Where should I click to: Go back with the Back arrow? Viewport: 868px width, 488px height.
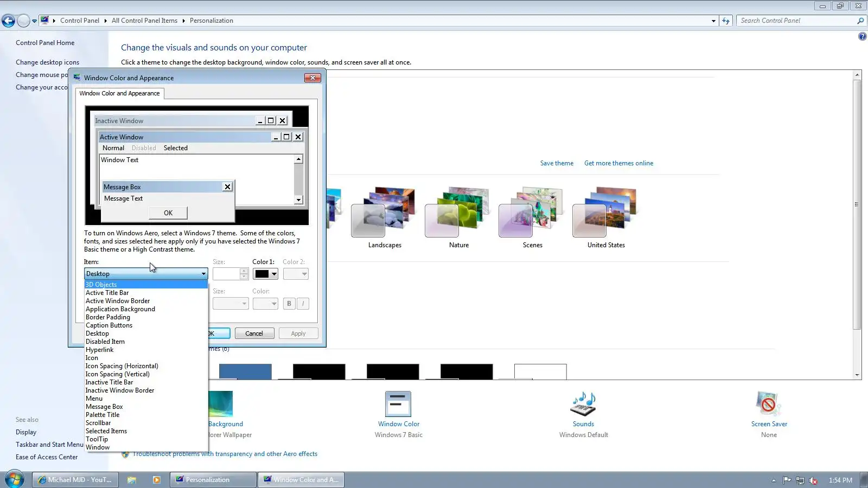coord(8,21)
